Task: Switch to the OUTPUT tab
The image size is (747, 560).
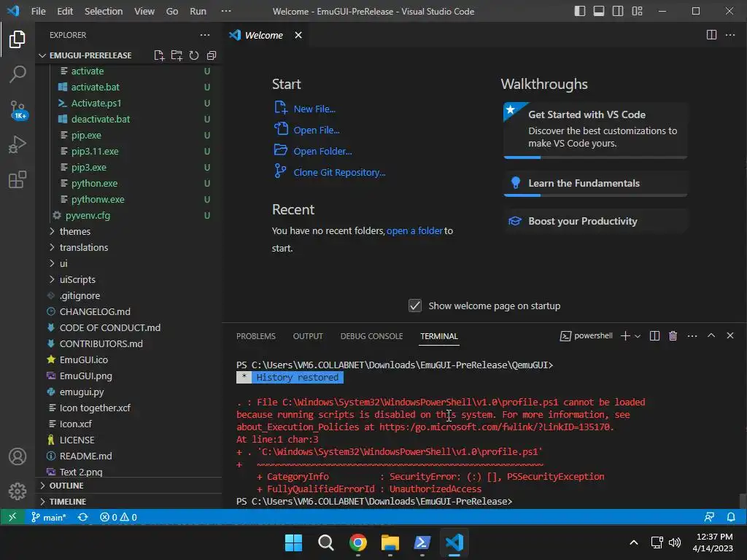Action: [308, 336]
